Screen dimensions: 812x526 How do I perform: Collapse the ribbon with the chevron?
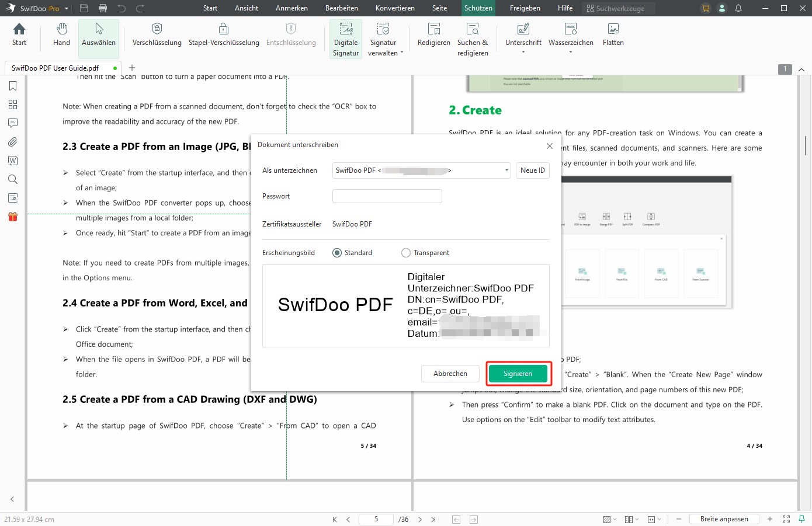click(801, 69)
